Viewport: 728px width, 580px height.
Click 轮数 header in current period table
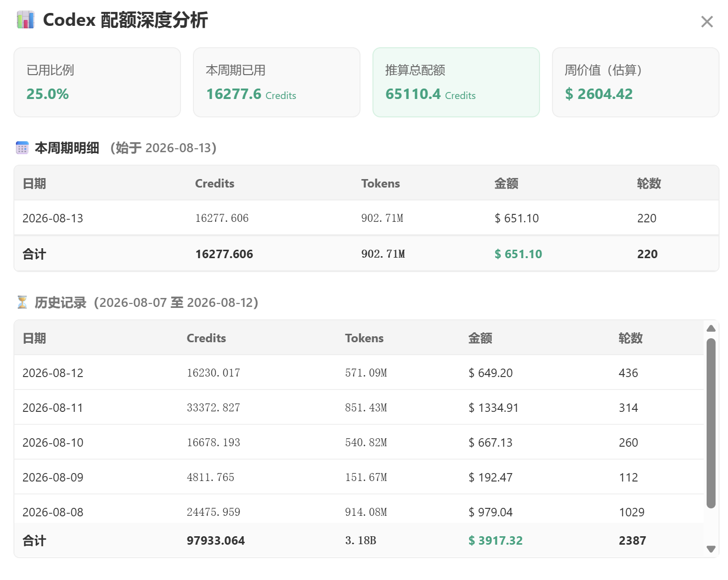649,184
